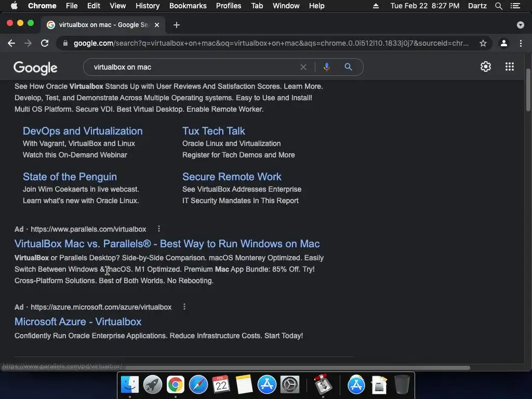Close the virtualbox on mac tab

(157, 25)
